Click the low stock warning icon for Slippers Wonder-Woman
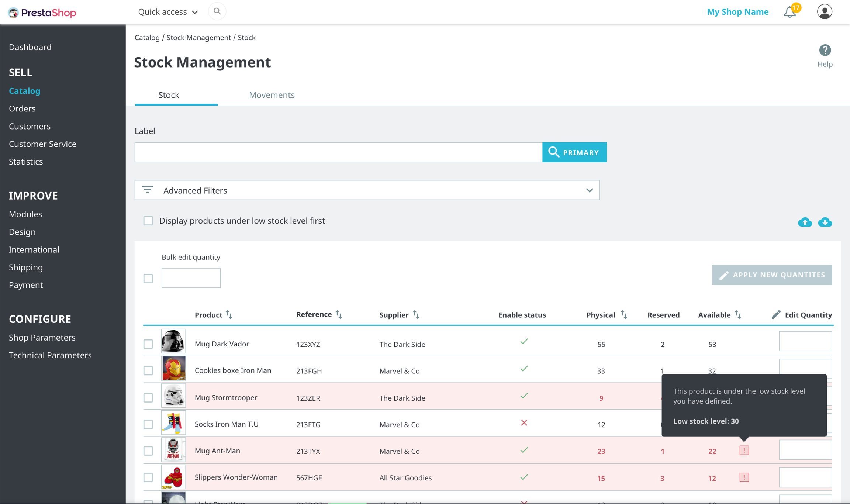Image resolution: width=850 pixels, height=504 pixels. [744, 477]
